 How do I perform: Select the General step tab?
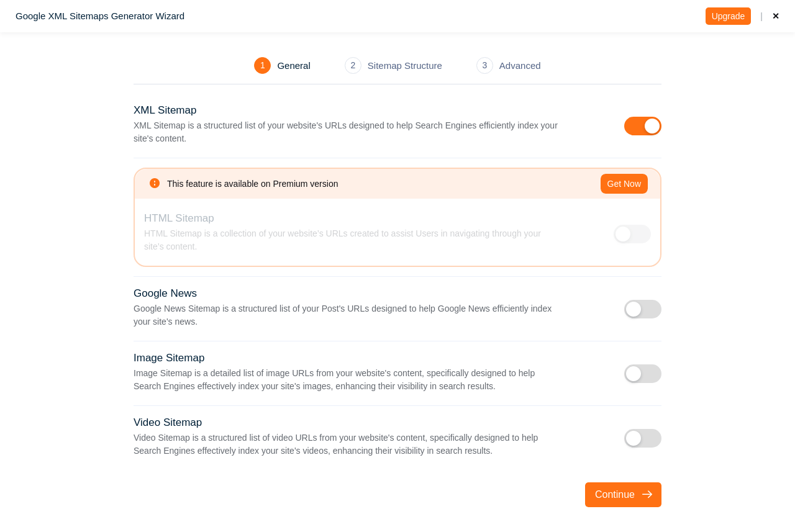pyautogui.click(x=293, y=66)
